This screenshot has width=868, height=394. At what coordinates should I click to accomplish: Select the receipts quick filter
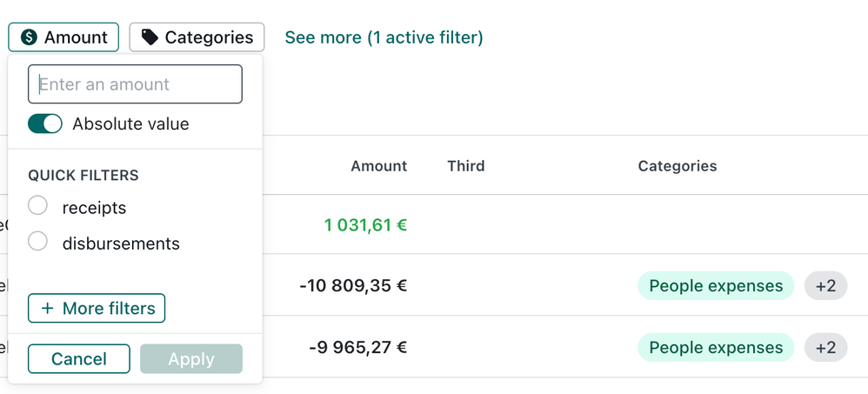[x=37, y=206]
